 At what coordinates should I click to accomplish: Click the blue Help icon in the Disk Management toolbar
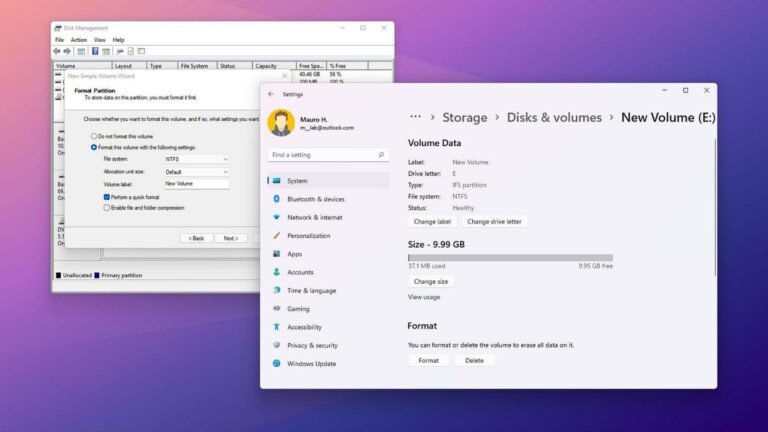[x=95, y=51]
